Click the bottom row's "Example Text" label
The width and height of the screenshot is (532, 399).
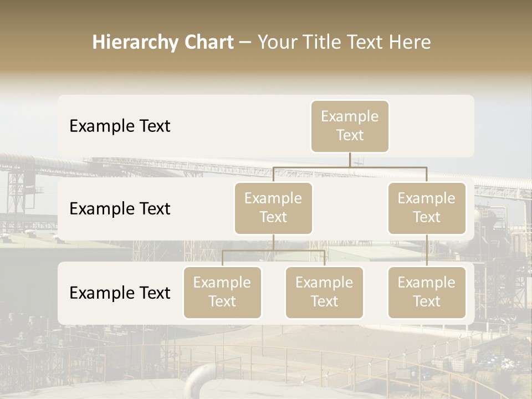pyautogui.click(x=120, y=293)
